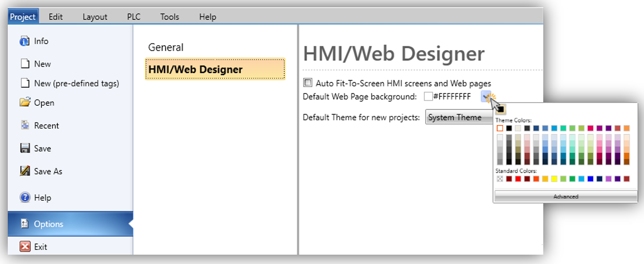Select the black current-color swatch above Theme Colors
644x264 pixels.
coord(501,109)
